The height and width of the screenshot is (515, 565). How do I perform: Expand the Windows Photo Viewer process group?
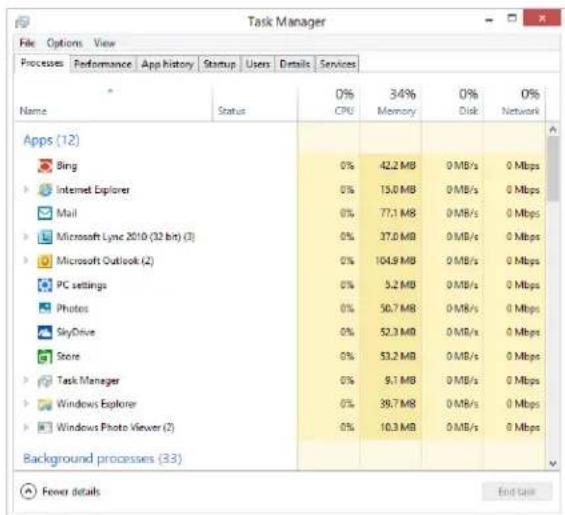click(26, 427)
